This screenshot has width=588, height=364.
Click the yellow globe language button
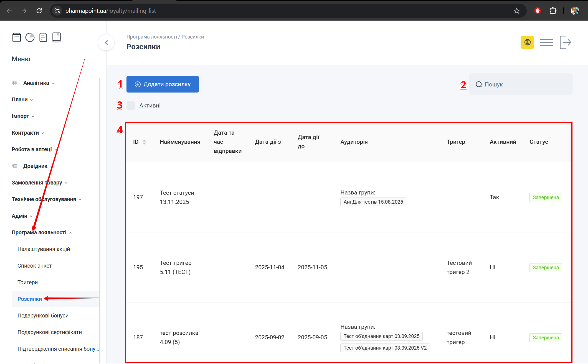point(527,42)
